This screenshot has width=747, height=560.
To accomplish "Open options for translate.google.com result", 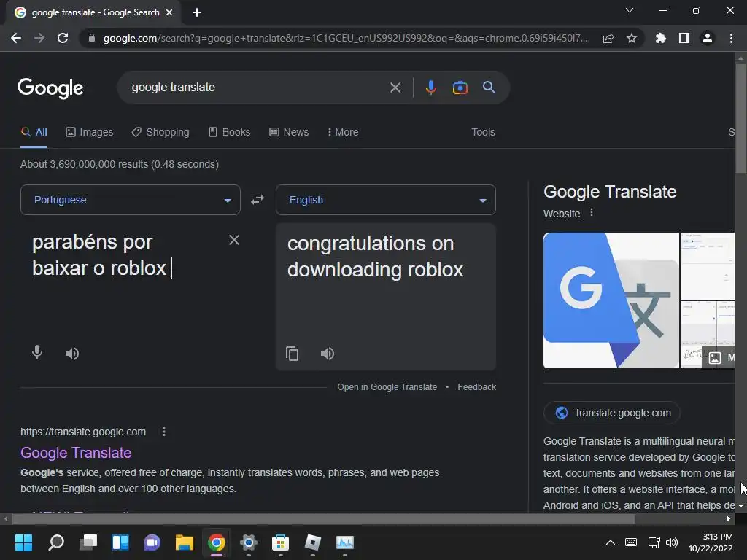I will [x=164, y=432].
